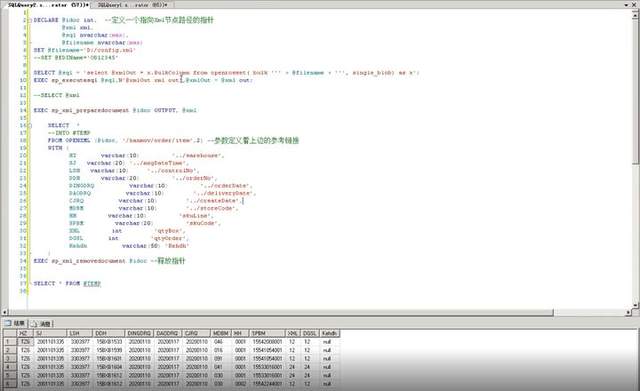The height and width of the screenshot is (391, 640).
Task: Close the current query document
Action: [x=635, y=5]
